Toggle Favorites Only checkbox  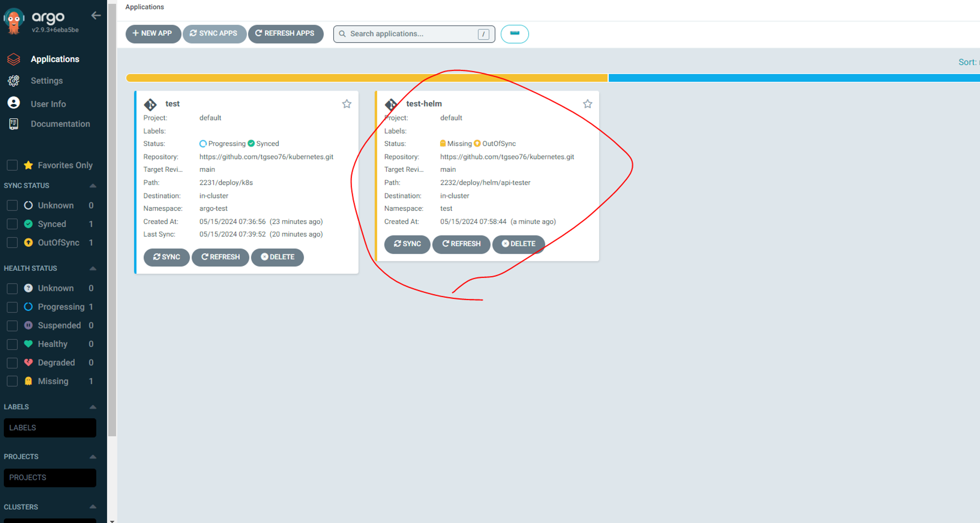12,165
